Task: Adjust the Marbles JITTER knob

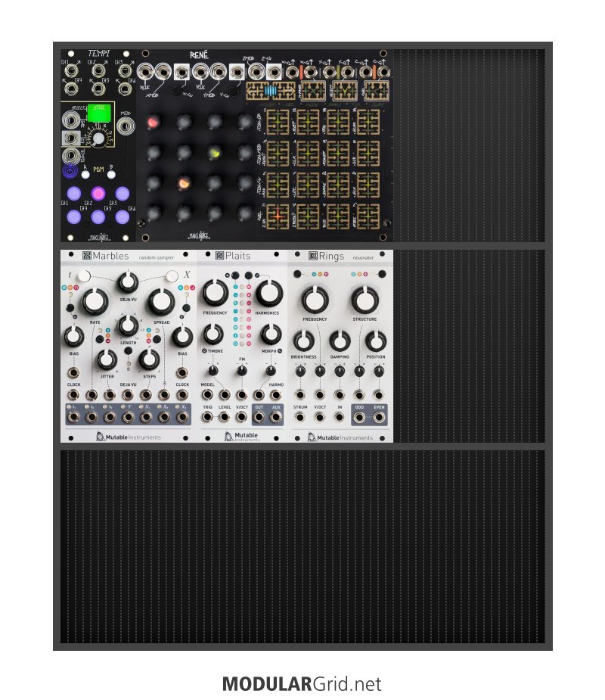Action: pyautogui.click(x=107, y=359)
